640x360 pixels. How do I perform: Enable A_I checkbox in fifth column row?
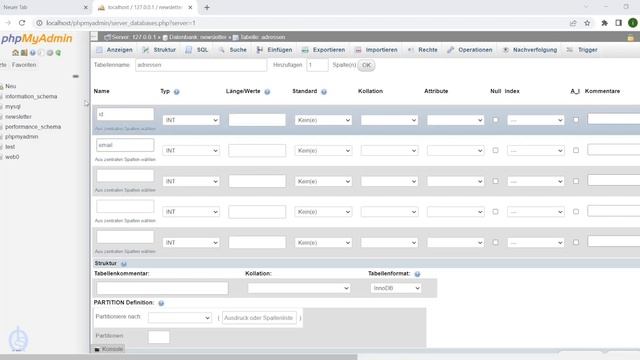pos(576,242)
